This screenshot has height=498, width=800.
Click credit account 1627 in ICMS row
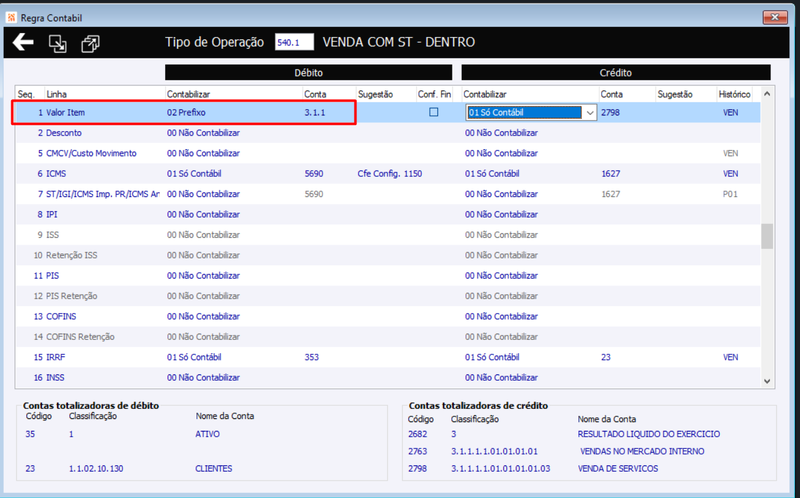tap(611, 173)
